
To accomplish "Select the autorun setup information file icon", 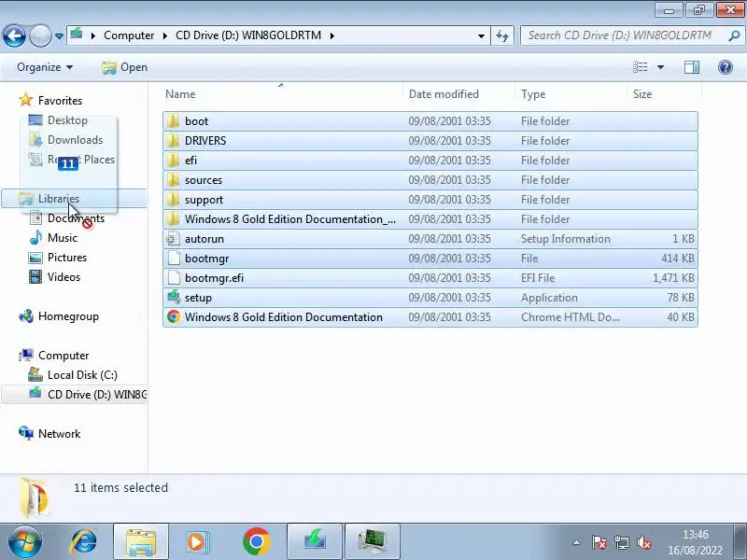I will [174, 238].
